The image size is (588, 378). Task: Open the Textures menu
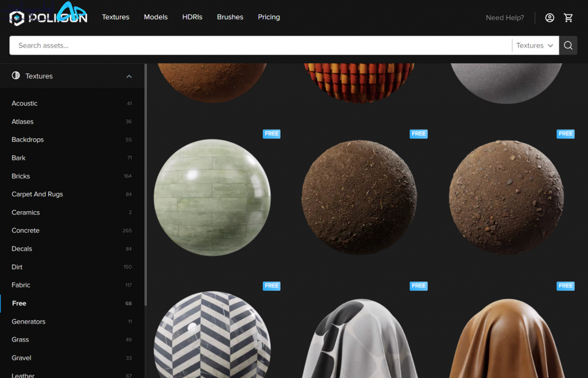coord(115,17)
